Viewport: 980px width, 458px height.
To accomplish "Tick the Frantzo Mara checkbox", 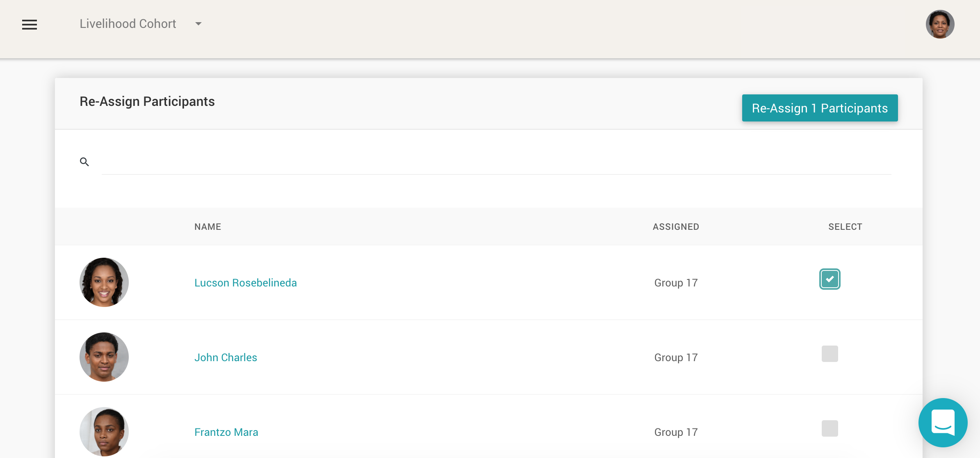I will [x=830, y=428].
